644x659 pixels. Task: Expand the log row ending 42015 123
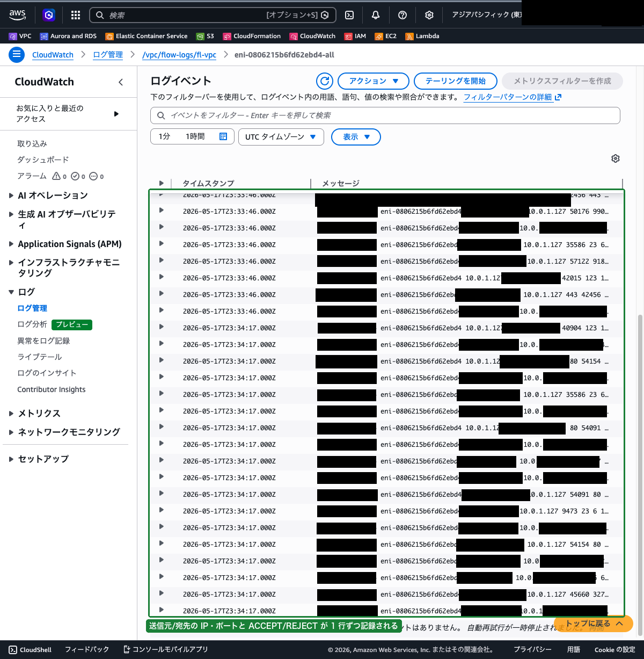[x=162, y=277]
